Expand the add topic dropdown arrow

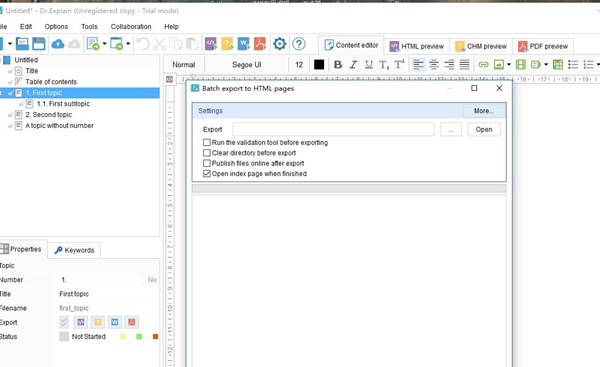pos(104,44)
